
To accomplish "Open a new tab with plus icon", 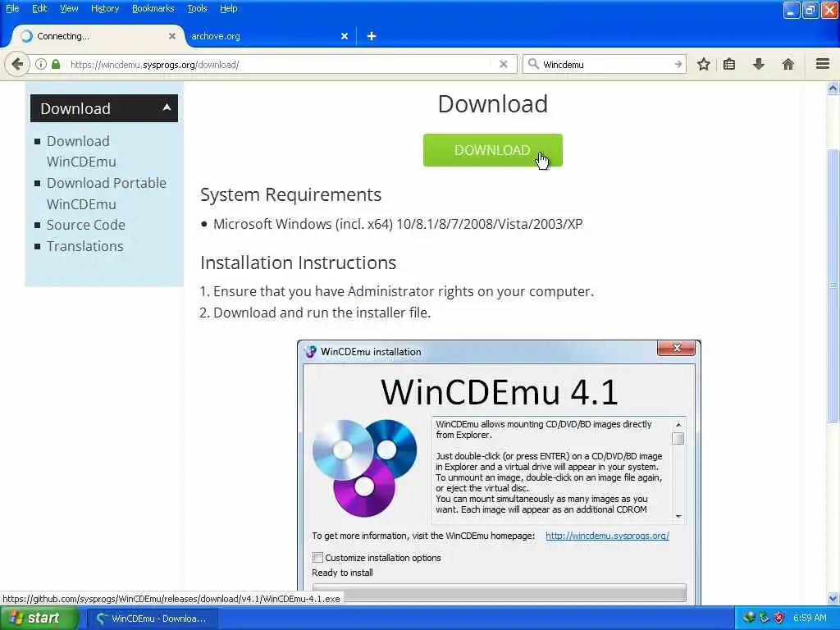I will click(372, 36).
